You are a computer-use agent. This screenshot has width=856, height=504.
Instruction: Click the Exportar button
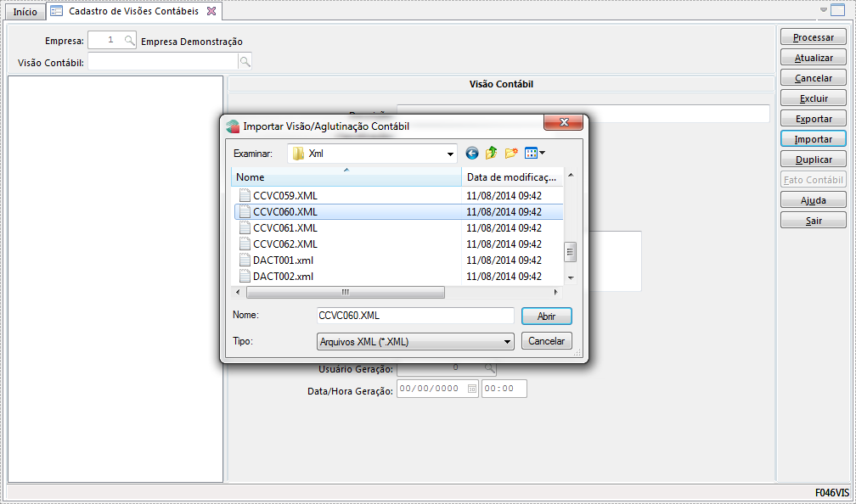point(814,119)
